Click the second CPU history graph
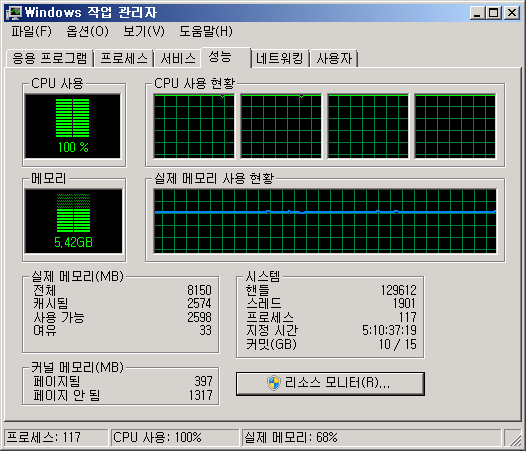The image size is (526, 451). tap(281, 126)
